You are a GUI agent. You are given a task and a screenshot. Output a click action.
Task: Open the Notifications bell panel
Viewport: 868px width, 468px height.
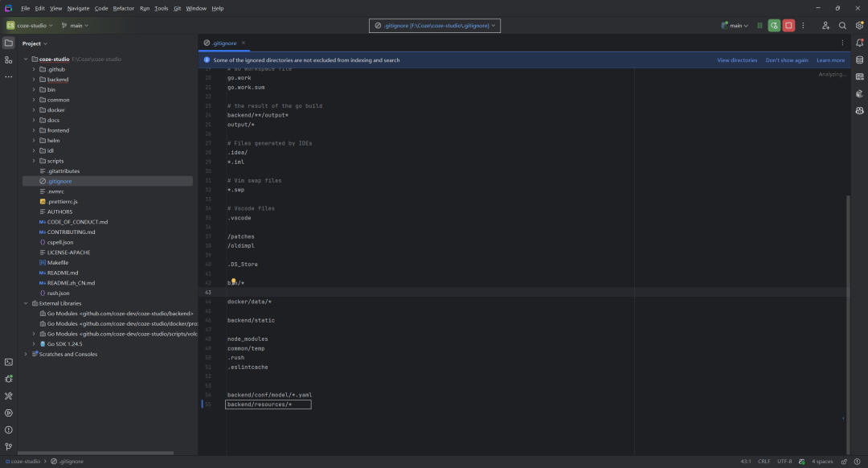859,43
